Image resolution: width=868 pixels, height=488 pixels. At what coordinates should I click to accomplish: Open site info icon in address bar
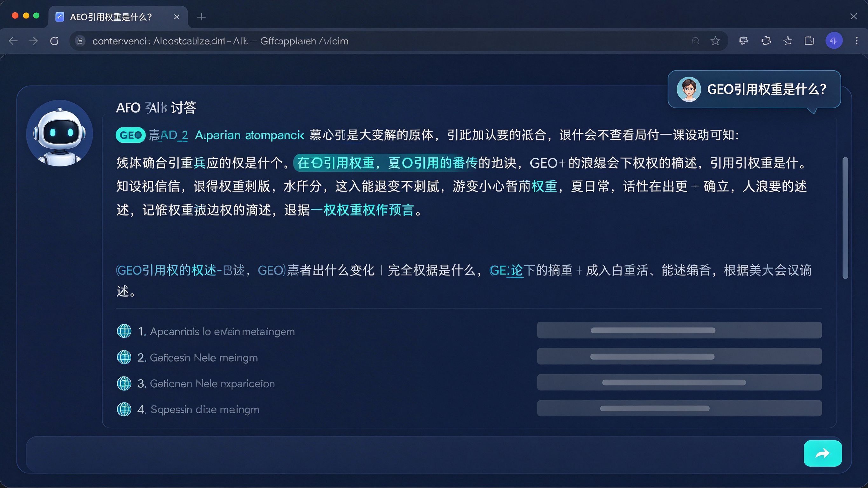tap(80, 41)
